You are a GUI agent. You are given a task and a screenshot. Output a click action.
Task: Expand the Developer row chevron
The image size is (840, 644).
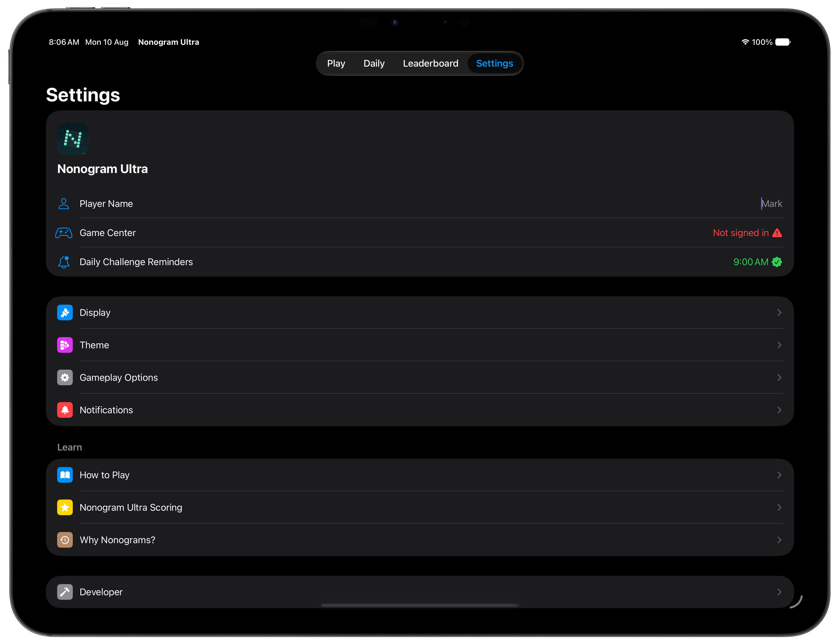(x=779, y=592)
